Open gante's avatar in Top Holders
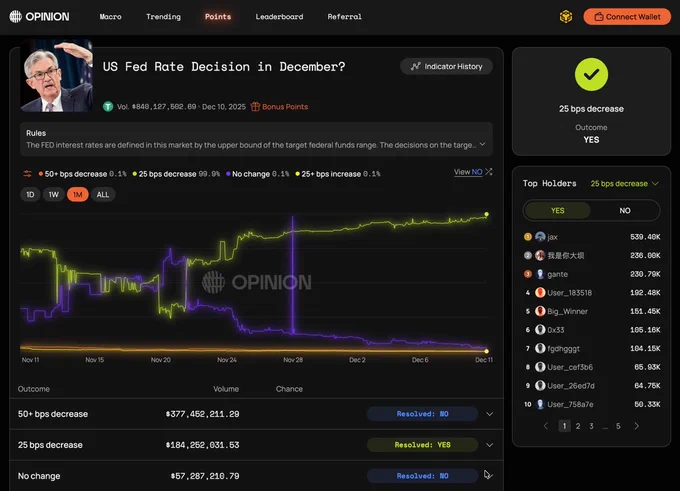680x491 pixels. click(x=540, y=274)
